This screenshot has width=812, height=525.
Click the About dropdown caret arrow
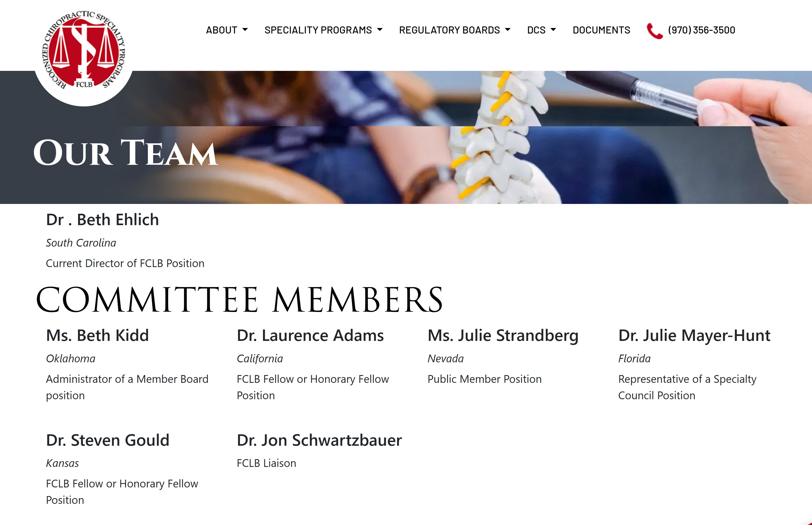[245, 30]
